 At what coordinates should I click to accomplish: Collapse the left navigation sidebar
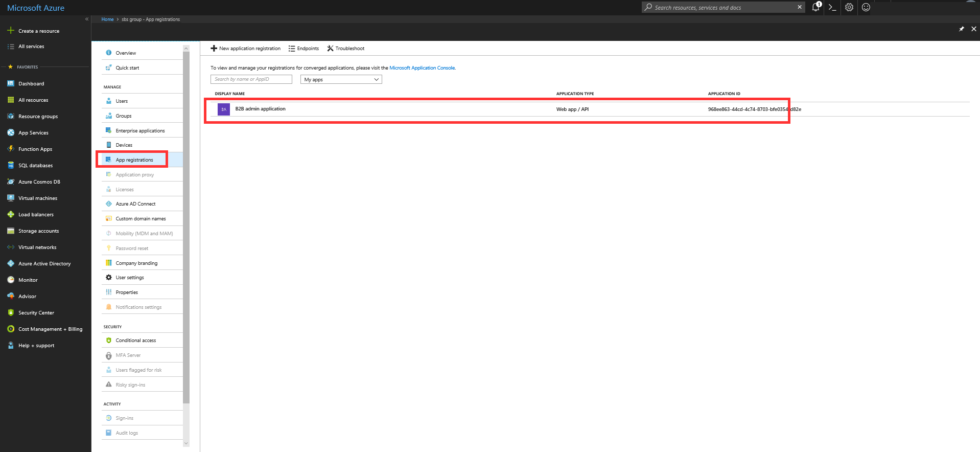[x=87, y=19]
